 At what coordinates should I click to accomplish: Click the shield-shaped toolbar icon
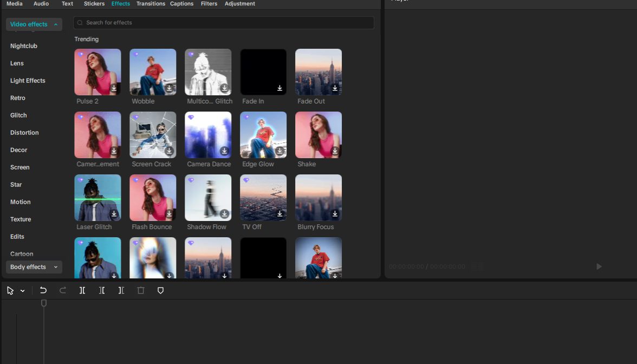pyautogui.click(x=160, y=290)
